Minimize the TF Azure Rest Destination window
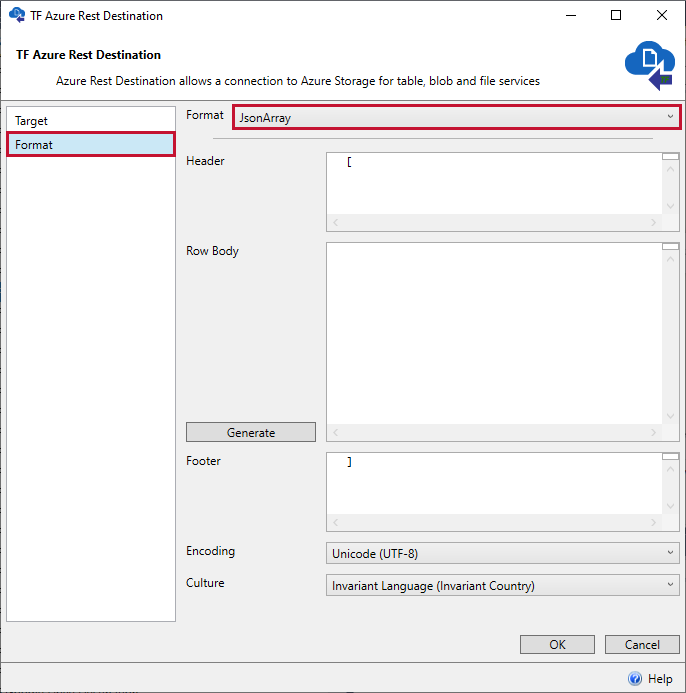Image resolution: width=686 pixels, height=693 pixels. pyautogui.click(x=571, y=15)
